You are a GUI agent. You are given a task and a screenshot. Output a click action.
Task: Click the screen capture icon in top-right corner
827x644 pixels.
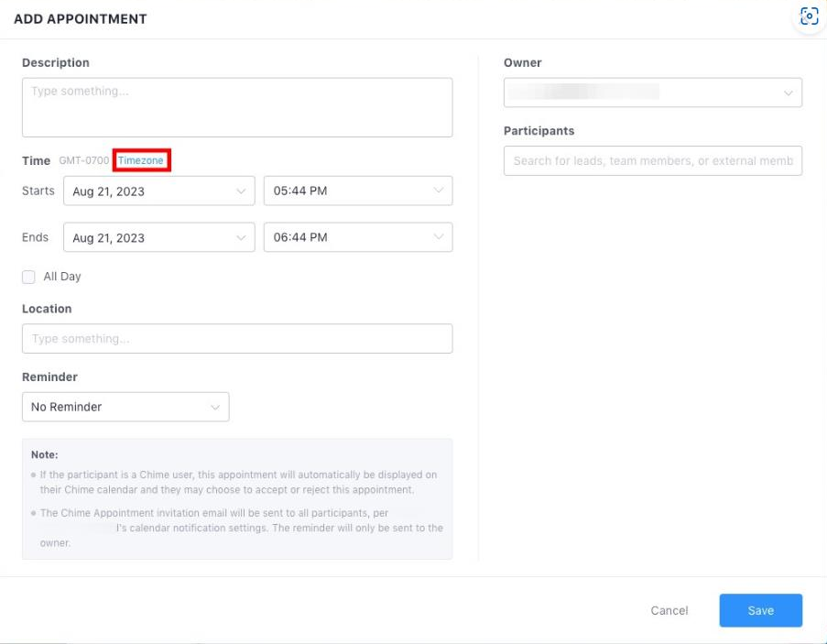pos(809,16)
